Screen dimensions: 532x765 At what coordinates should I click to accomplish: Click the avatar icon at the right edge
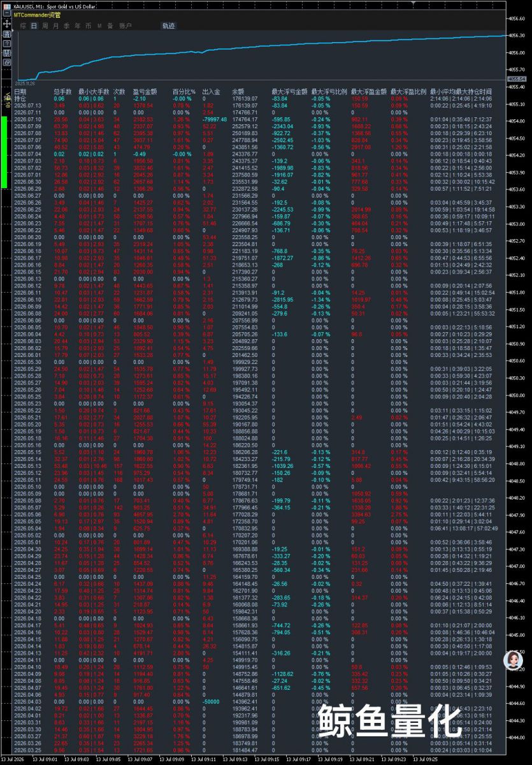point(512,660)
